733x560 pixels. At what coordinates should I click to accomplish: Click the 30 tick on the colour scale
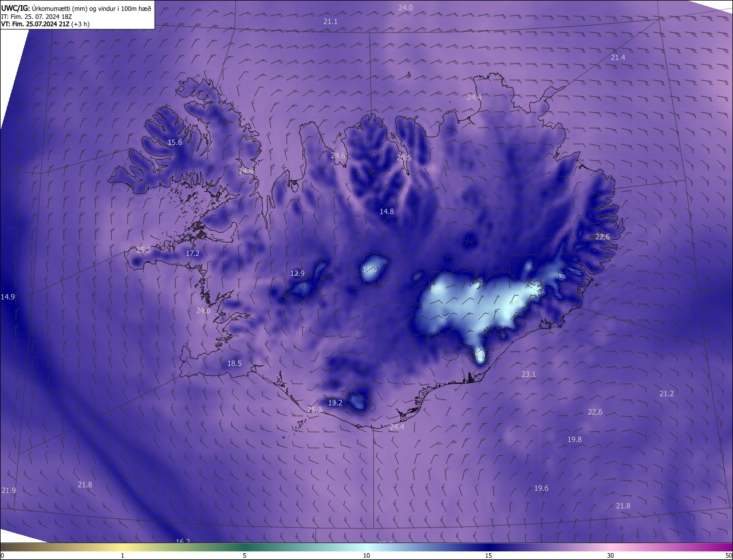[x=610, y=555]
